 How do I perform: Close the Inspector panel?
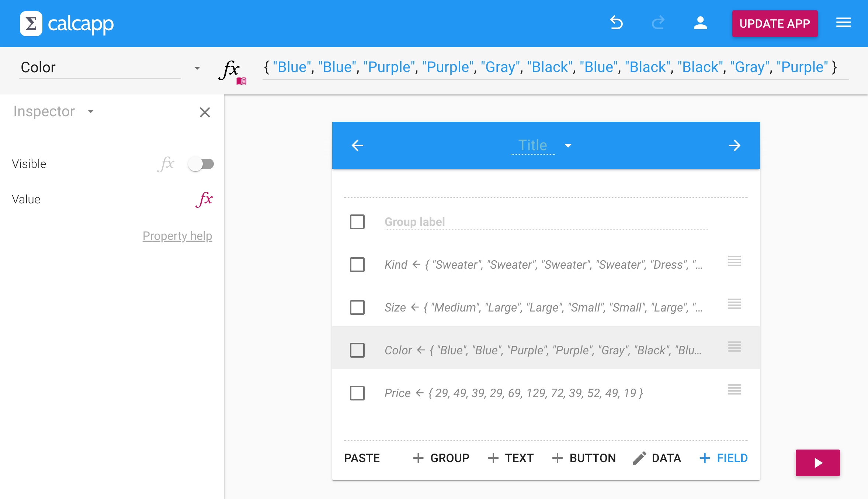coord(205,112)
